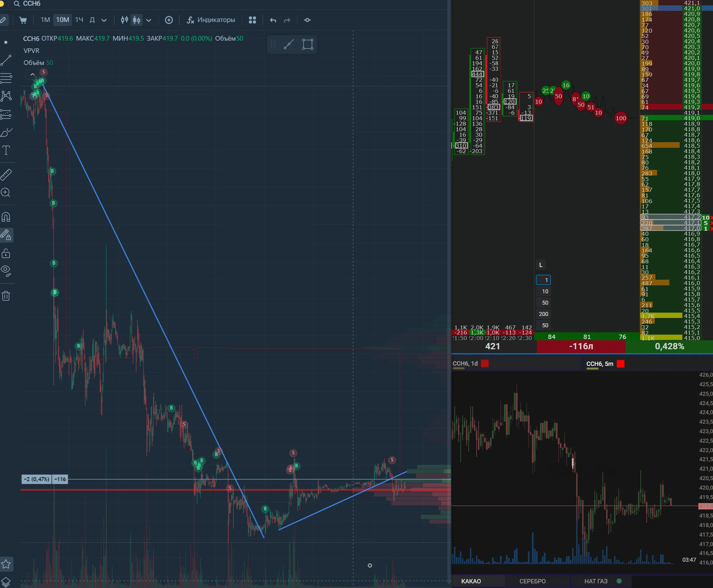Toggle lock all drawings padlock
The width and height of the screenshot is (713, 588).
[6, 253]
